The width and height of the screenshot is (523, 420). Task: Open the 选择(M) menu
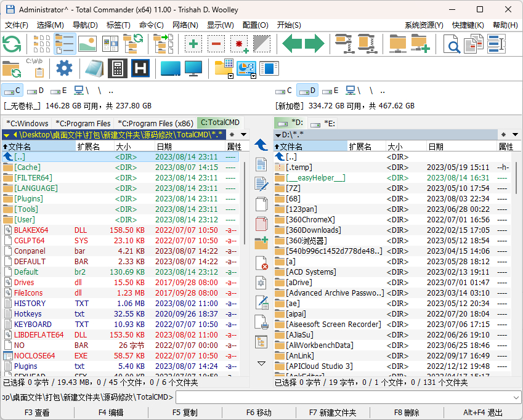tap(50, 25)
